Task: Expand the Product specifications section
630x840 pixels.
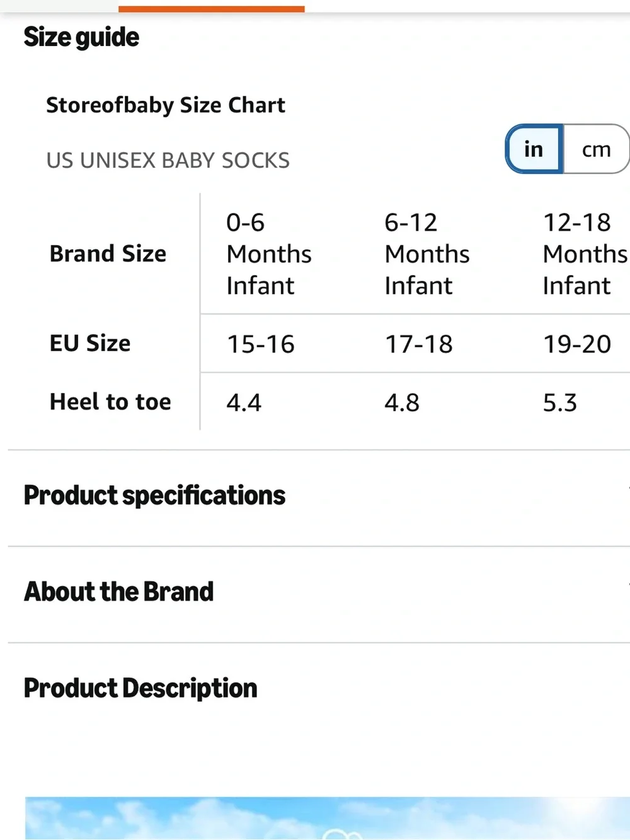Action: click(319, 496)
